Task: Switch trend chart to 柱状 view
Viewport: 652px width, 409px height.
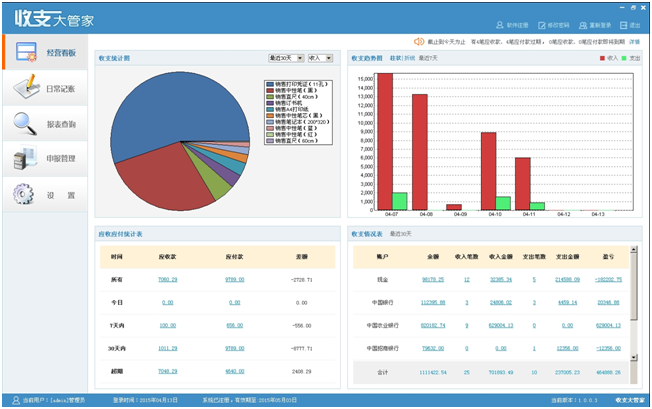Action: (394, 59)
